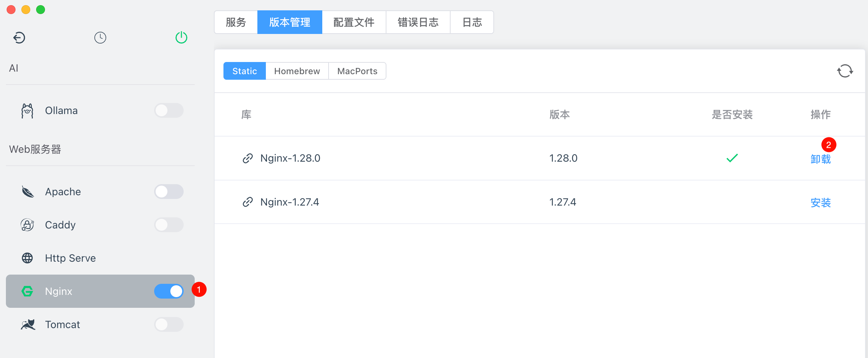Image resolution: width=868 pixels, height=358 pixels.
Task: Select Http Serve in the sidebar
Action: coord(100,258)
